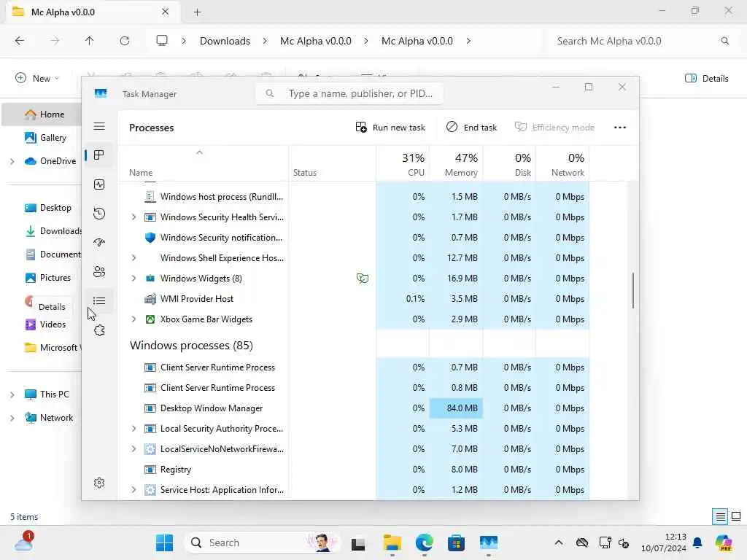Switch Explorer to details list view

click(x=720, y=516)
